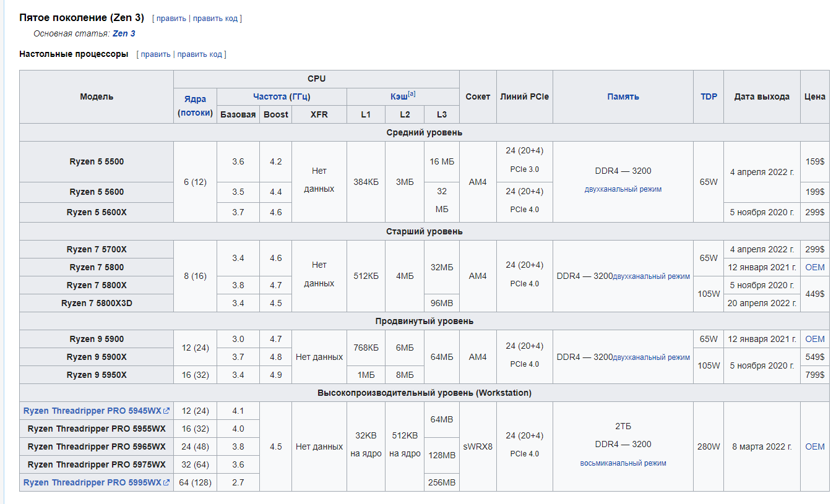The height and width of the screenshot is (504, 836).
Task: Open OEM price link in Threadripper rows
Action: tap(815, 446)
